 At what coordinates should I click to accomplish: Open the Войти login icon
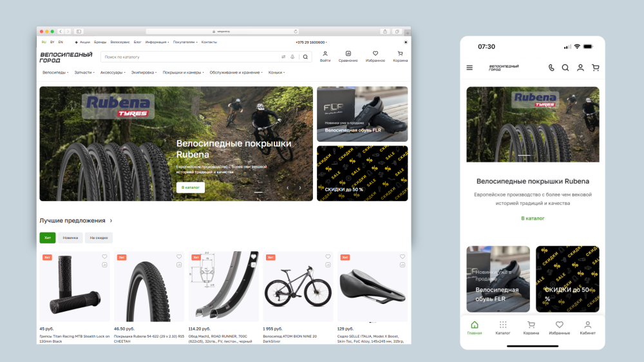click(x=325, y=57)
